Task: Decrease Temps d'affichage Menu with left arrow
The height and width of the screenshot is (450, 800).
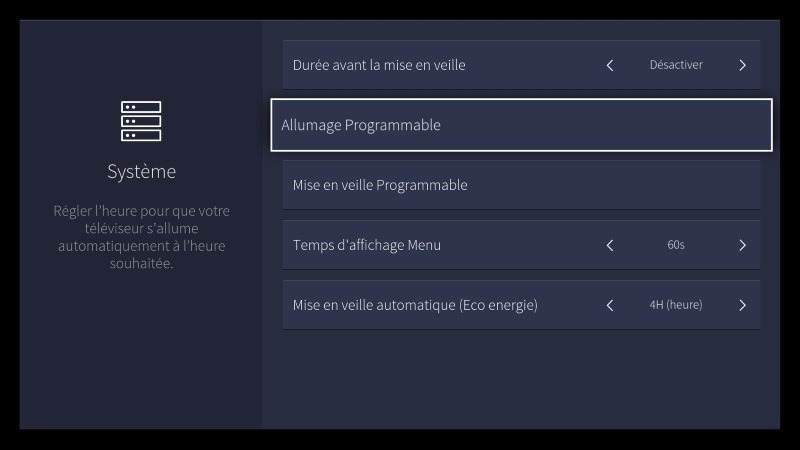Action: (x=610, y=245)
